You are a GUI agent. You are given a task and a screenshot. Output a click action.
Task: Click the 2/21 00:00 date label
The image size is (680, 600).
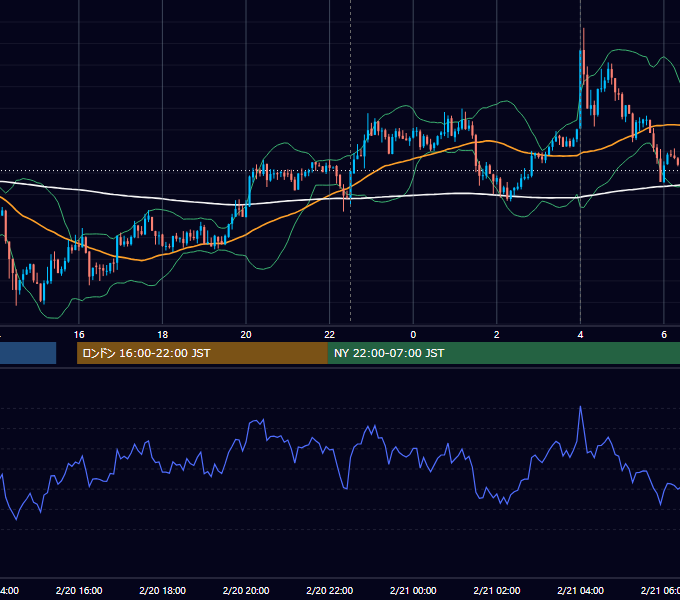click(x=413, y=590)
